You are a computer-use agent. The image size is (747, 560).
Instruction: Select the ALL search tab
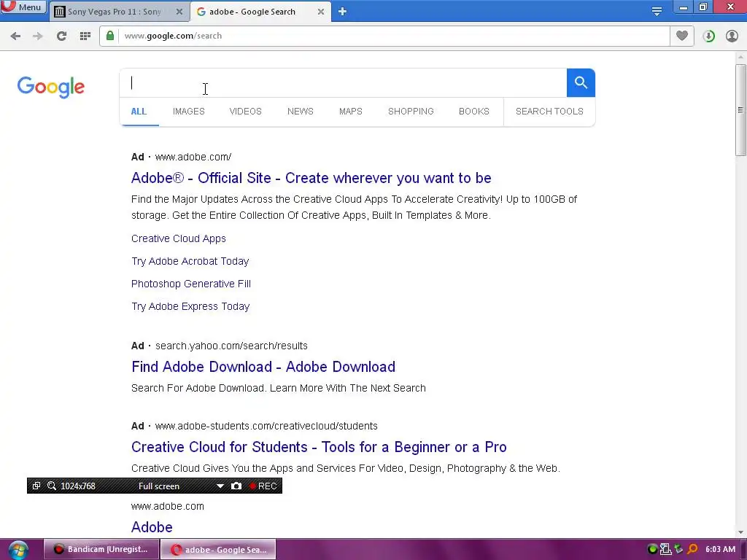click(x=139, y=112)
